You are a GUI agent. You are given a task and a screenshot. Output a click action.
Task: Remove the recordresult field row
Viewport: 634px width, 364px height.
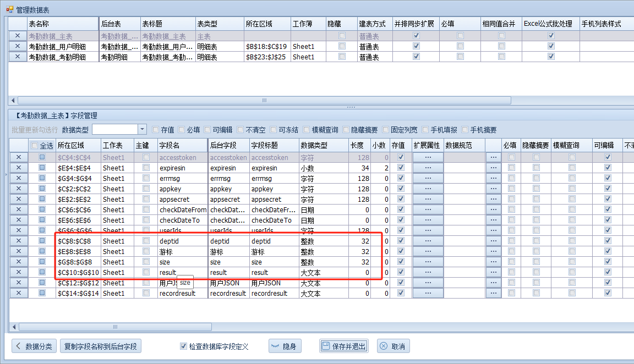coord(18,293)
